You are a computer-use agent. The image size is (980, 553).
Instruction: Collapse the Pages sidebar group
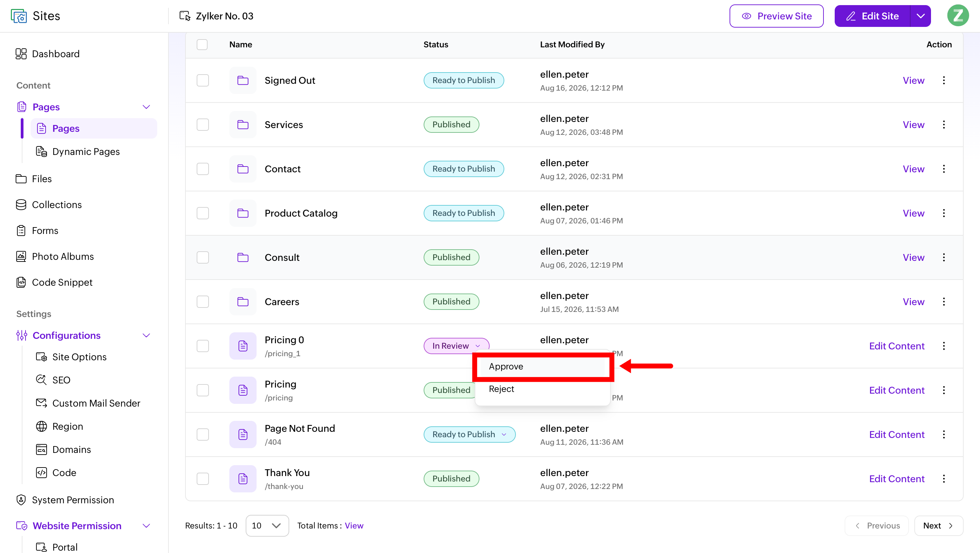(146, 107)
